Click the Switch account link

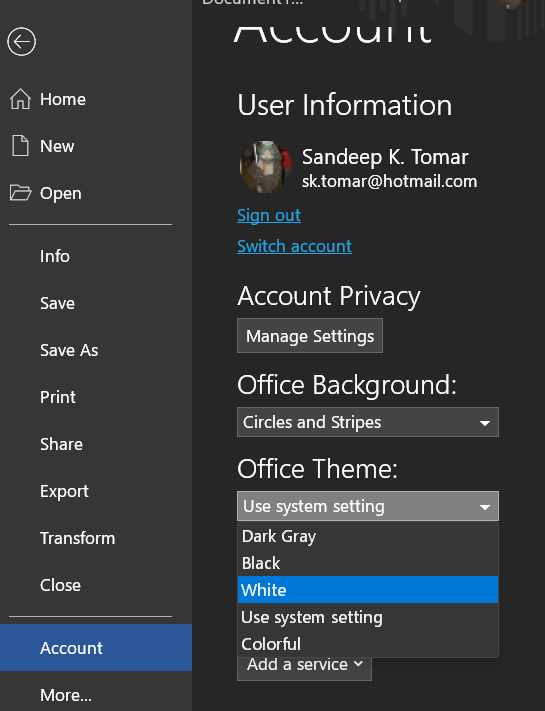pyautogui.click(x=294, y=246)
